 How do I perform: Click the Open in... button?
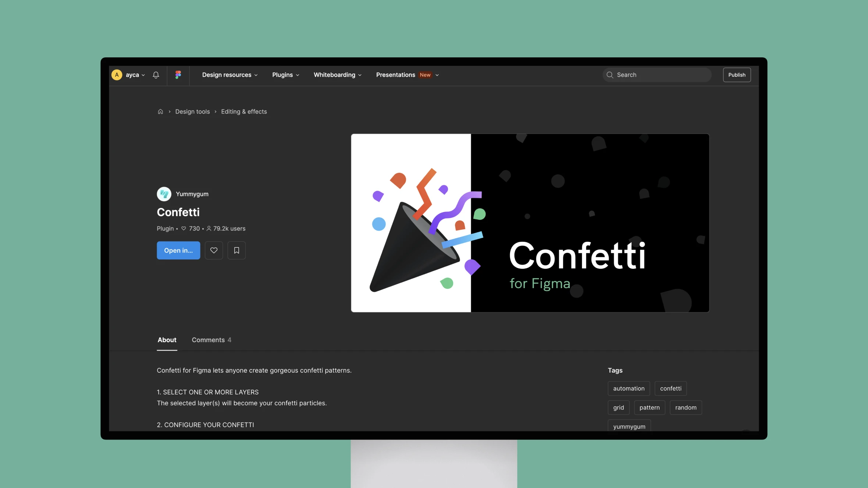178,250
